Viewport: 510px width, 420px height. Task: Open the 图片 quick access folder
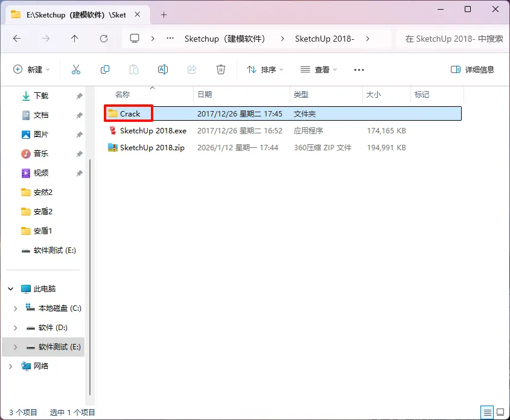pos(41,134)
